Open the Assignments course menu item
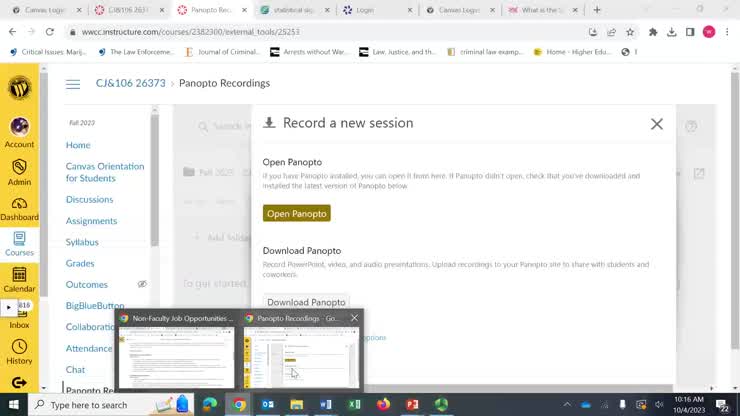 [x=91, y=221]
